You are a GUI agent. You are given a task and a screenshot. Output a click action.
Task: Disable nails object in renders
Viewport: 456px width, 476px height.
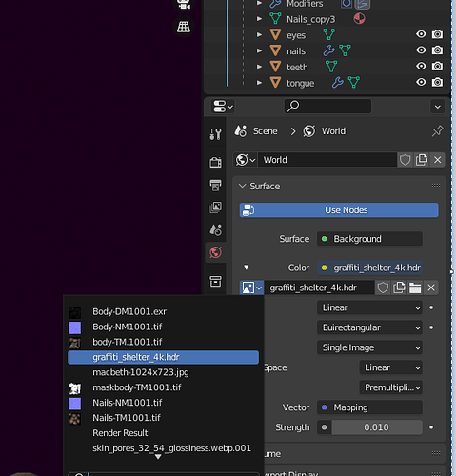[437, 50]
